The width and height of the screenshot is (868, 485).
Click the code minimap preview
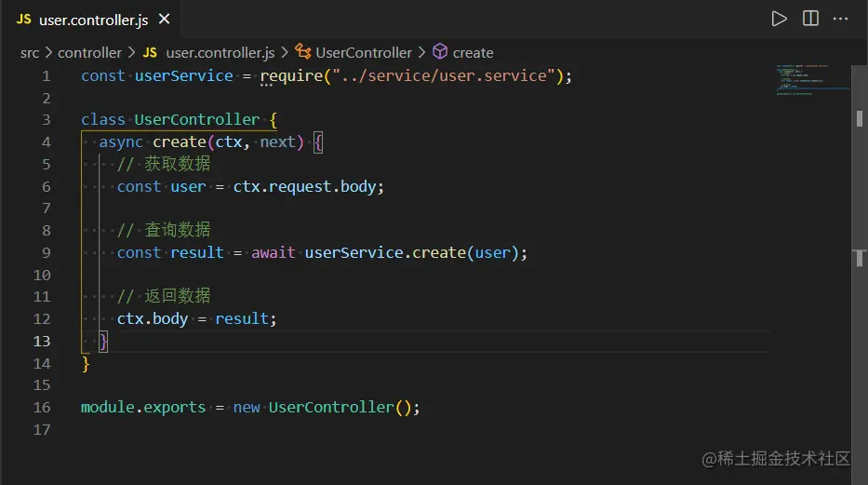tap(811, 80)
